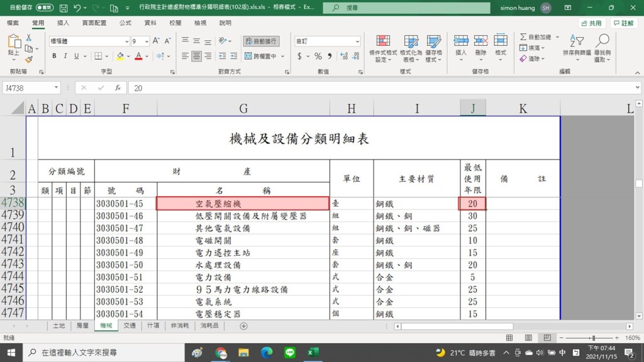Screen dimensions: 644x362
Task: Click the 註解 comments button
Action: coord(623,23)
